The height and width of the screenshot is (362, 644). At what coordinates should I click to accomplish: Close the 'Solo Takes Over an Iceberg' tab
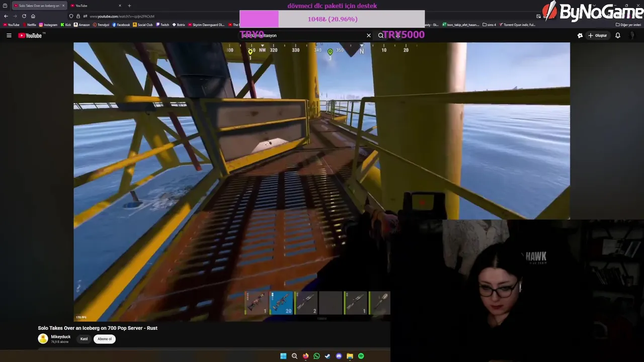point(63,6)
